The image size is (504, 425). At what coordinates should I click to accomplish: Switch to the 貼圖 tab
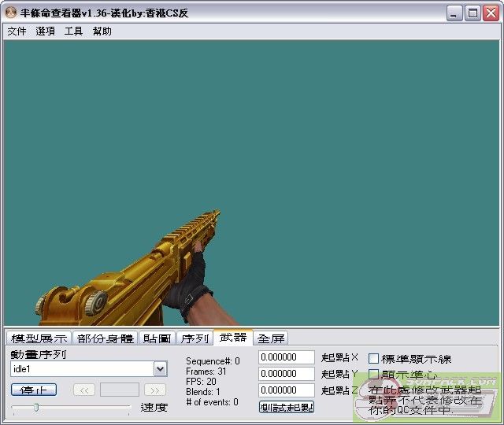point(157,338)
